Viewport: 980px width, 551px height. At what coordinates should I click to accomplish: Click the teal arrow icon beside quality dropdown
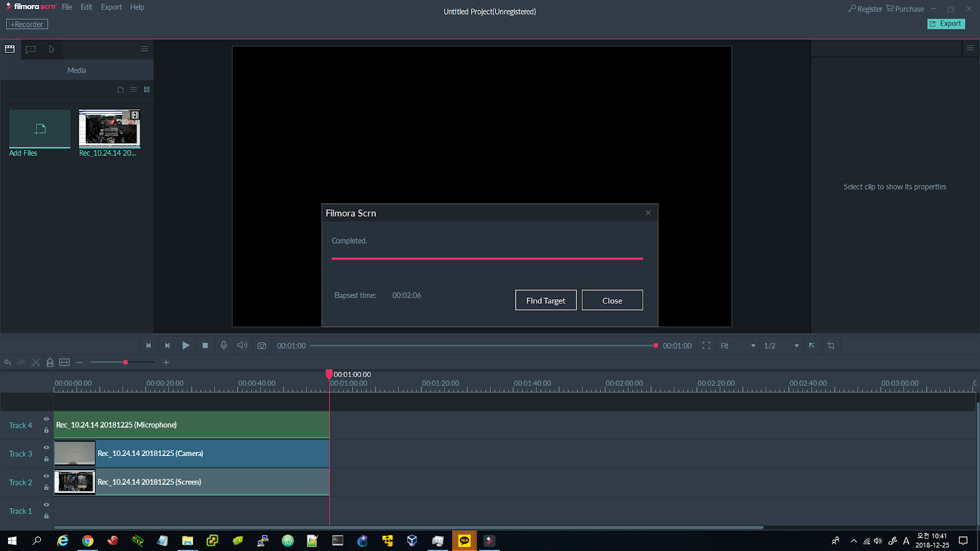pyautogui.click(x=812, y=345)
